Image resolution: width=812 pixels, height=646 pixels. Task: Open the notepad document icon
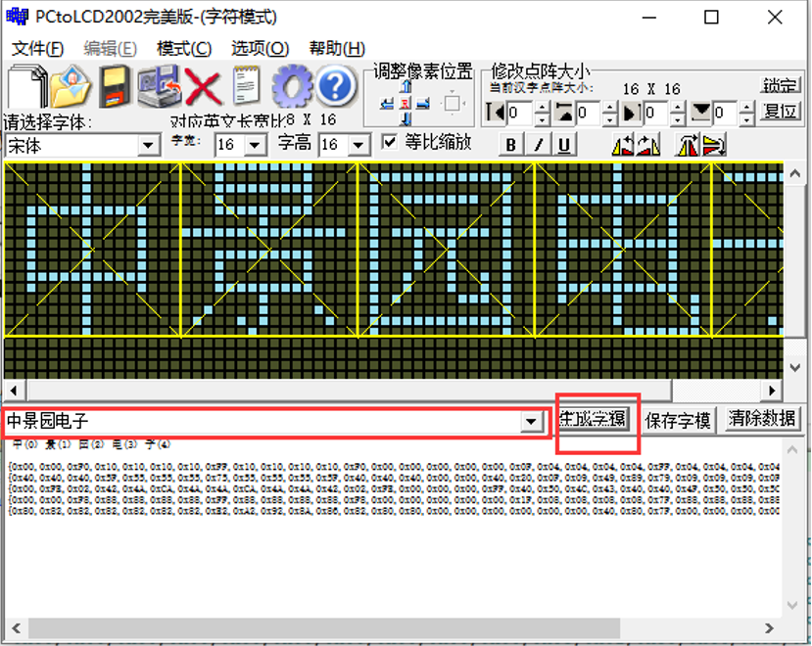pos(247,86)
